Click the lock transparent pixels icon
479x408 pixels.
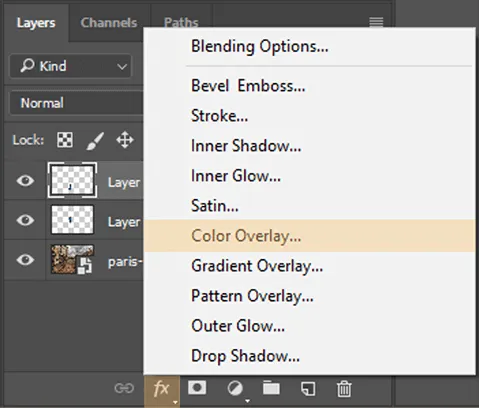[65, 140]
